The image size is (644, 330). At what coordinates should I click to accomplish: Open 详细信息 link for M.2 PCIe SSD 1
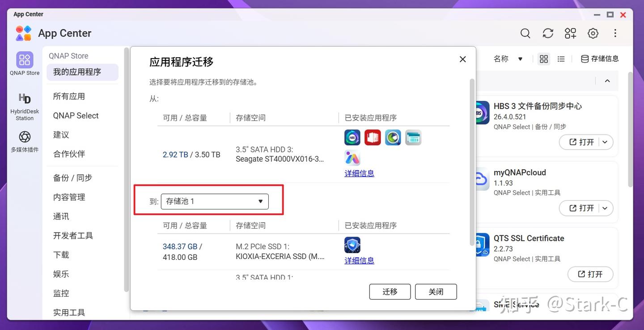pos(359,260)
